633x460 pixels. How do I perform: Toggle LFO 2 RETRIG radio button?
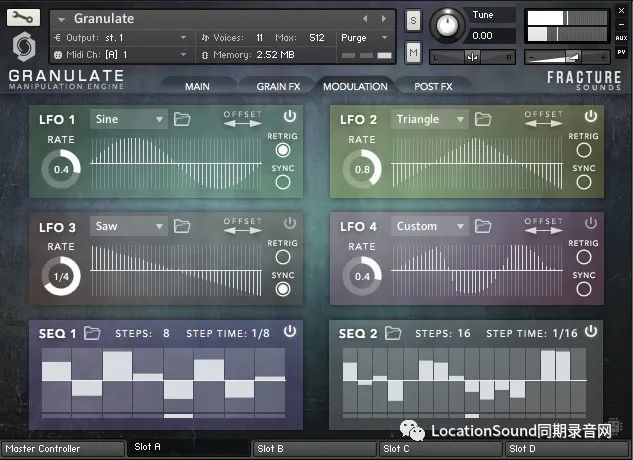click(x=584, y=150)
